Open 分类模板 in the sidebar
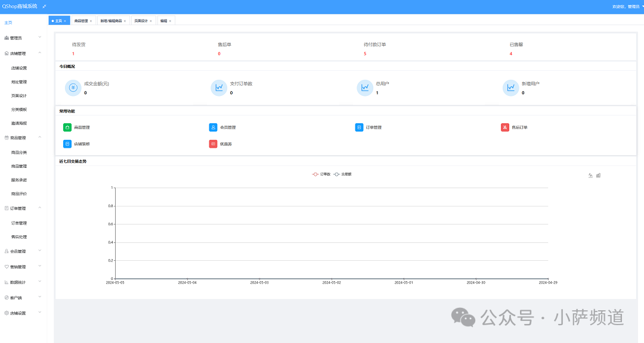 click(19, 110)
